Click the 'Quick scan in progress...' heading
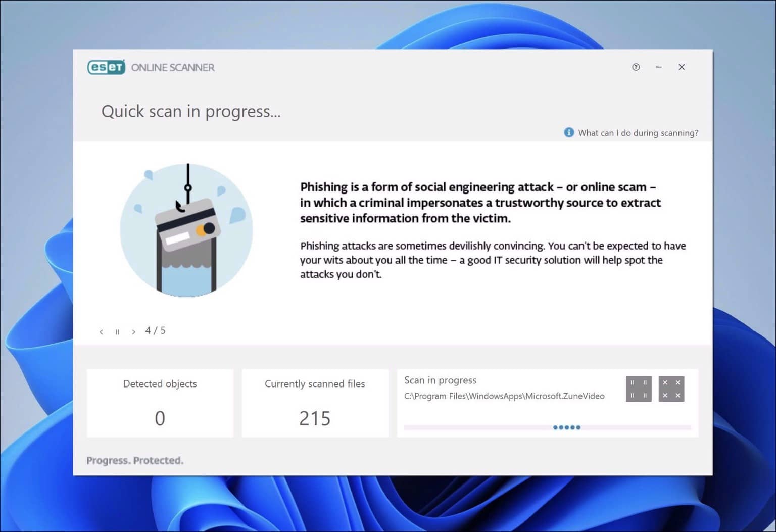 click(x=191, y=111)
